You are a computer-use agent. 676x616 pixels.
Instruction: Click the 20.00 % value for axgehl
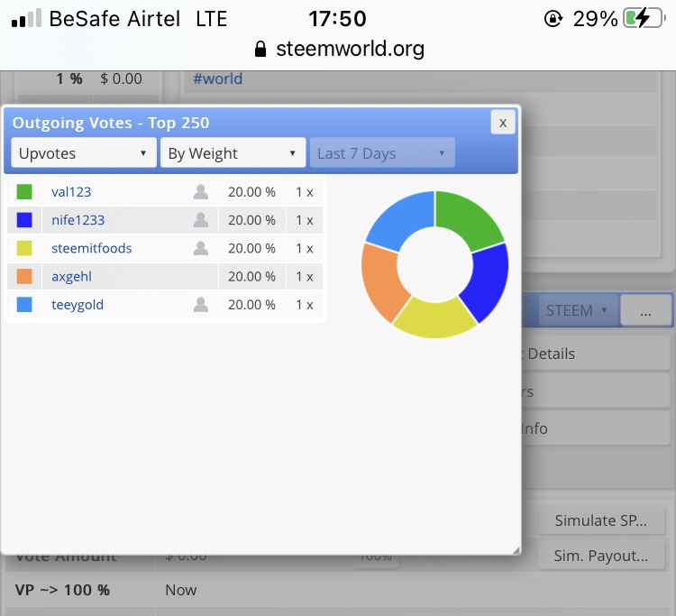click(x=251, y=277)
